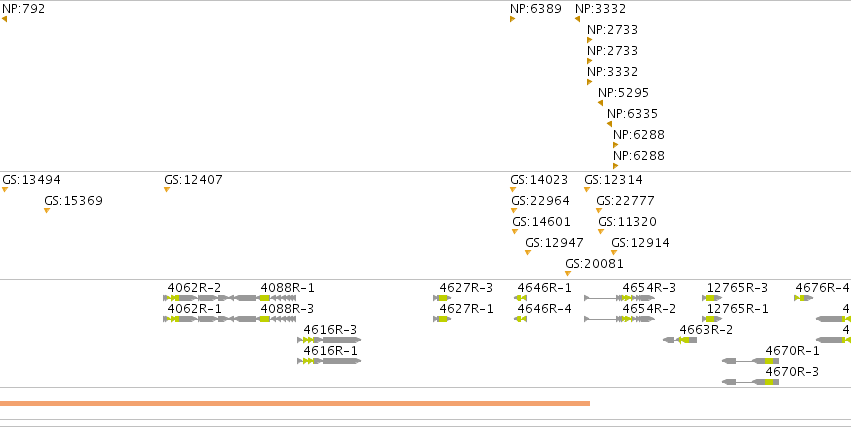Image resolution: width=851 pixels, height=427 pixels.
Task: Select the GS:12947 insertion marker
Action: click(528, 252)
